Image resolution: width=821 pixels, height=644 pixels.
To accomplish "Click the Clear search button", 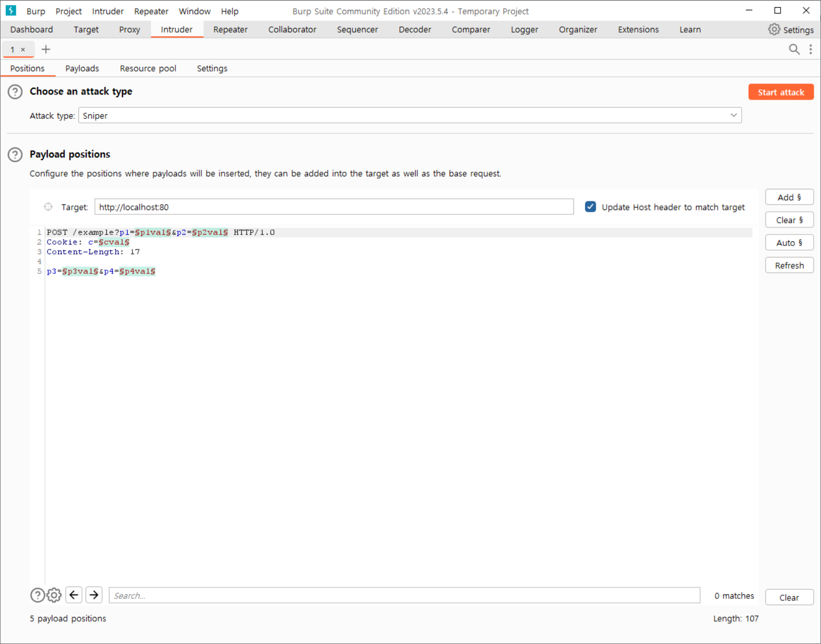I will (789, 597).
